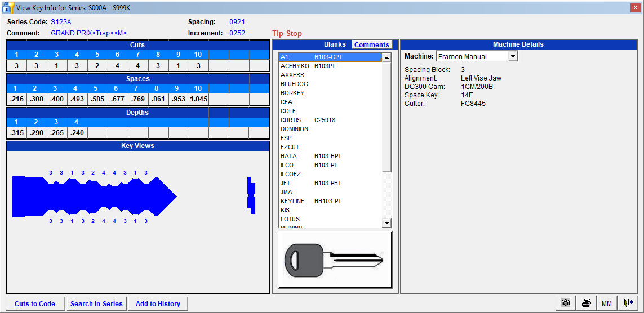Toggle MM units button
644x313 pixels.
[607, 303]
